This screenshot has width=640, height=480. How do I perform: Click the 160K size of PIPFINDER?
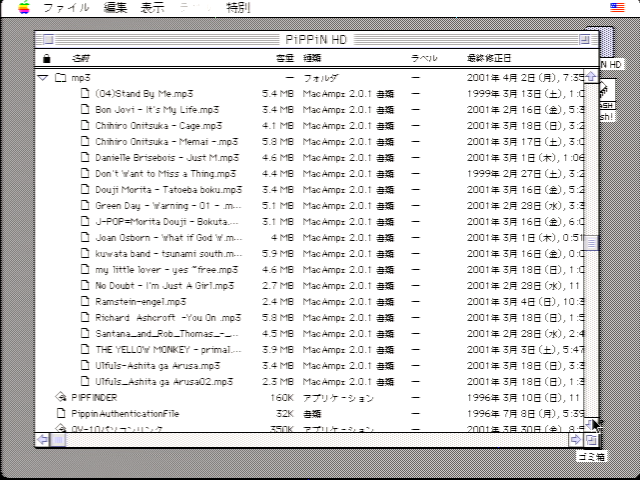click(x=282, y=397)
